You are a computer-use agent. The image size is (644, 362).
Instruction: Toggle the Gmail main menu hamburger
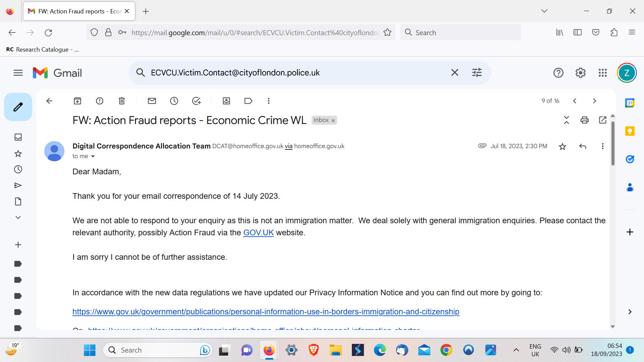(18, 73)
